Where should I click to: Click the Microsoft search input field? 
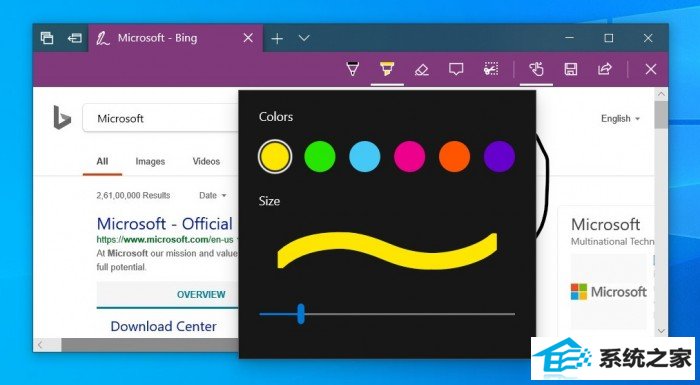click(161, 118)
